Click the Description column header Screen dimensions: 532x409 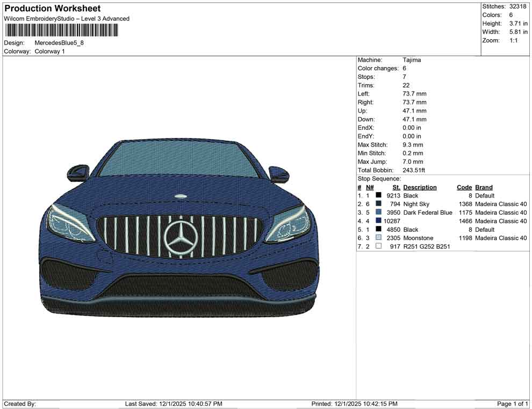(420, 187)
